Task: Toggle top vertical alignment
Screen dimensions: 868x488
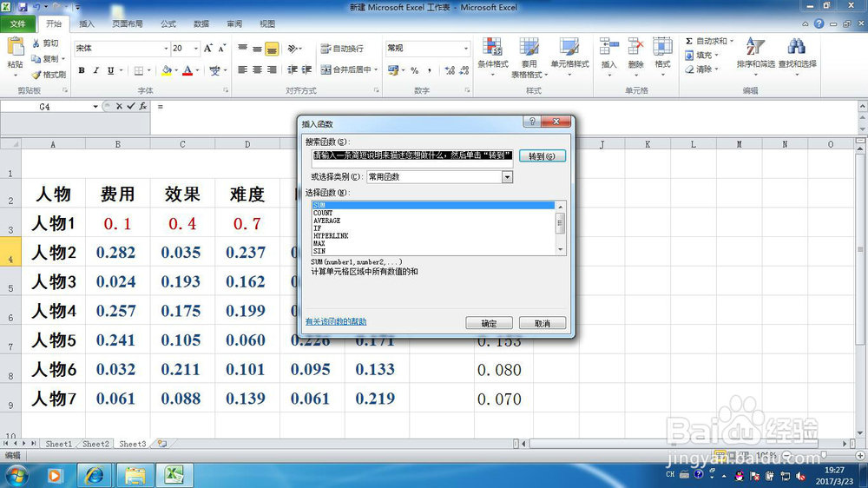Action: [242, 48]
